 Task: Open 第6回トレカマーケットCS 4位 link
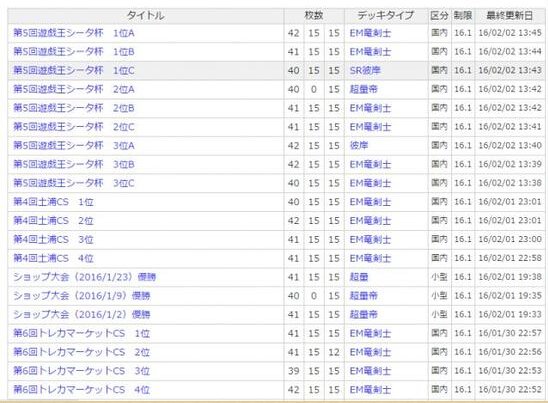click(x=81, y=390)
